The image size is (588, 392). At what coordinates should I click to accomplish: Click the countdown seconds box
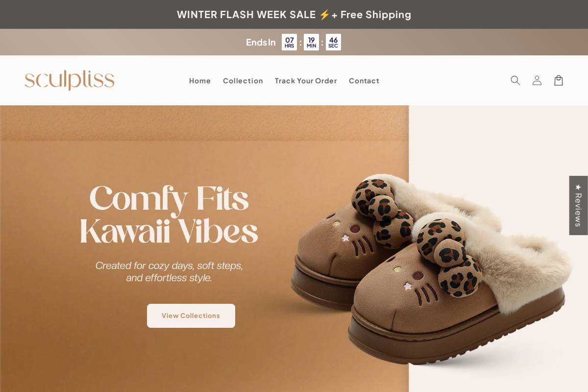point(333,42)
